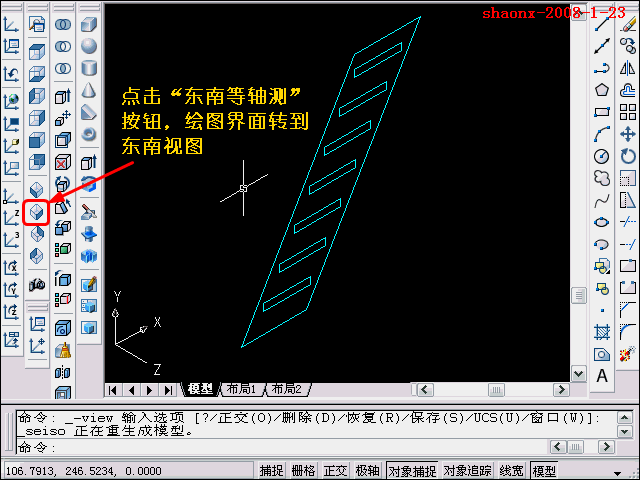Open the 布局2 layout tab
The height and width of the screenshot is (480, 640).
click(x=285, y=389)
